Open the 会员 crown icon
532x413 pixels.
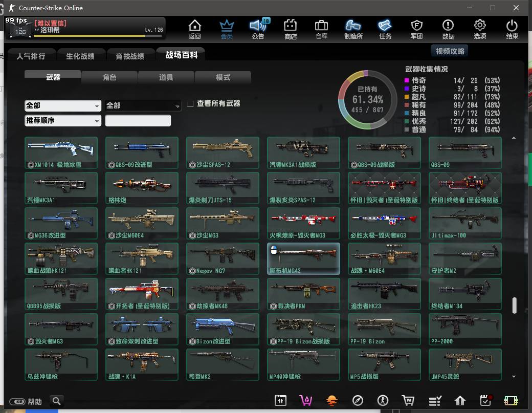tap(227, 29)
